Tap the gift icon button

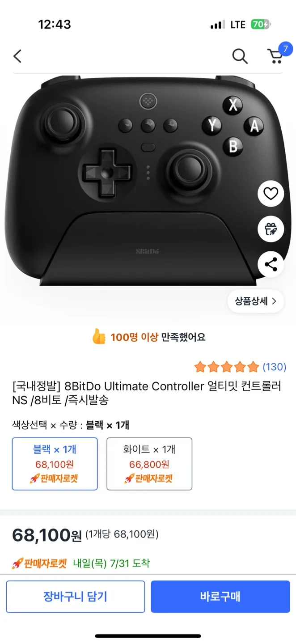click(271, 229)
